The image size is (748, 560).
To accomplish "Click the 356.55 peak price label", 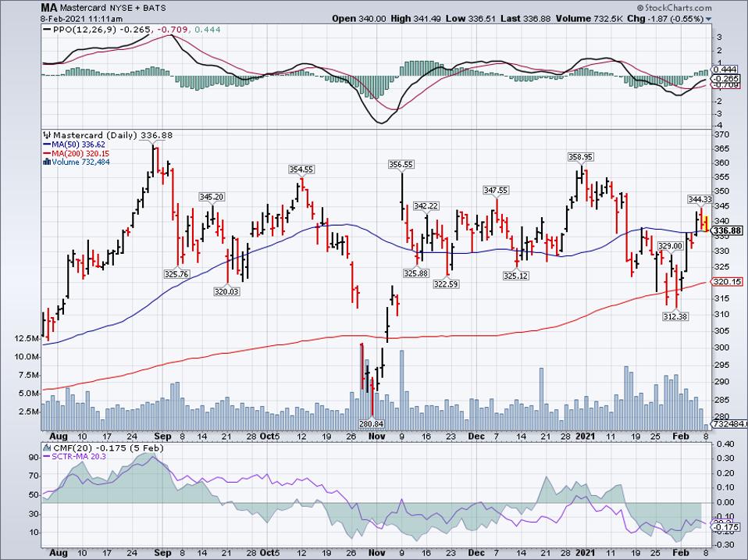I will click(401, 164).
